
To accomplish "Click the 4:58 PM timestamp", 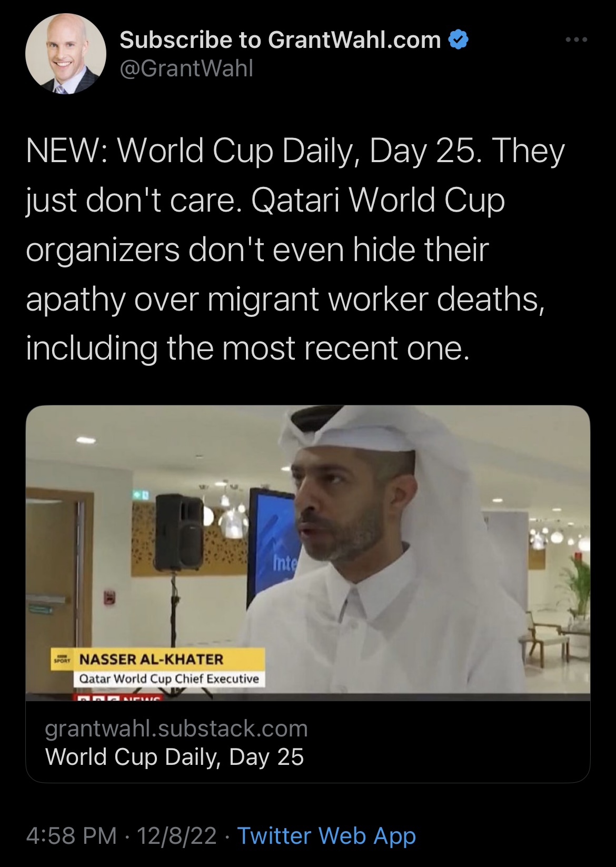I will click(72, 835).
